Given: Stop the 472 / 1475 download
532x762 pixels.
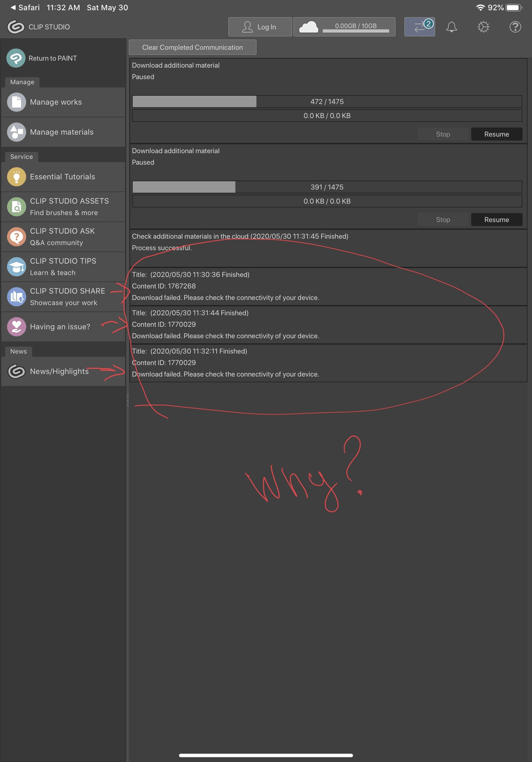Looking at the screenshot, I should coord(443,134).
